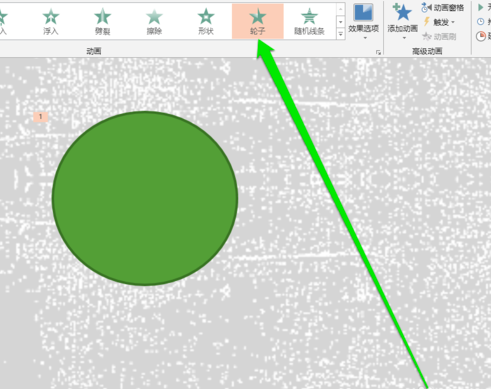Select the 浮入 (Float In) animation effect
491x389 pixels.
51,21
